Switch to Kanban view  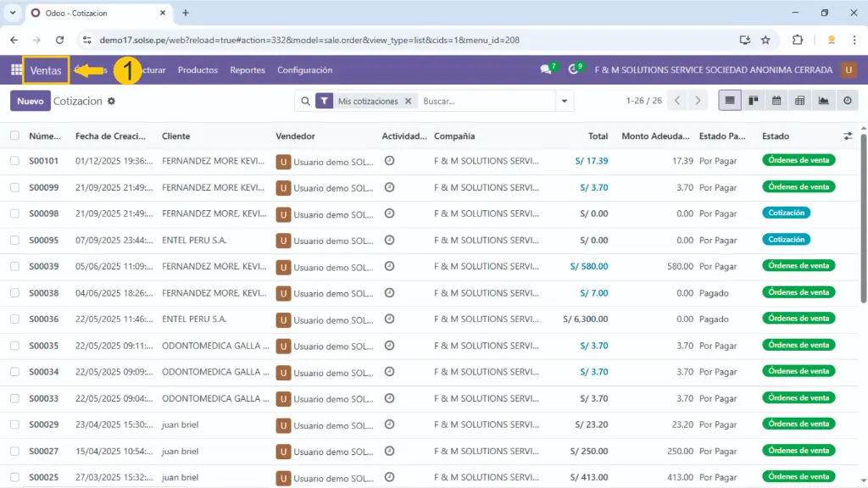753,101
